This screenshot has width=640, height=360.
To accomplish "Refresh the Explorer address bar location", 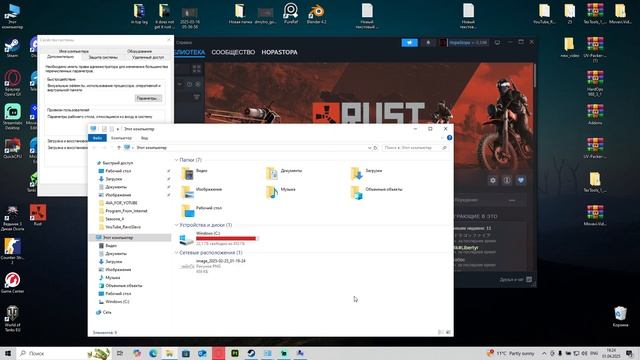I will [x=376, y=148].
